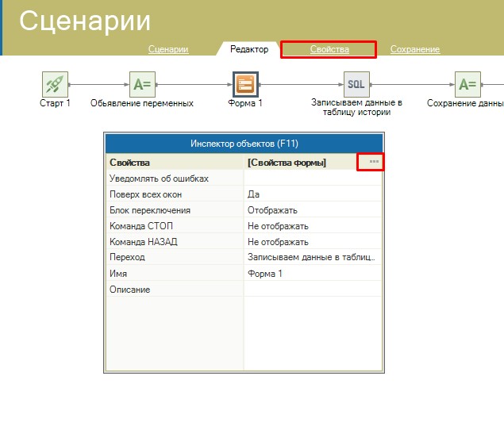Open the Свойства tab
The width and height of the screenshot is (504, 426).
coord(329,49)
